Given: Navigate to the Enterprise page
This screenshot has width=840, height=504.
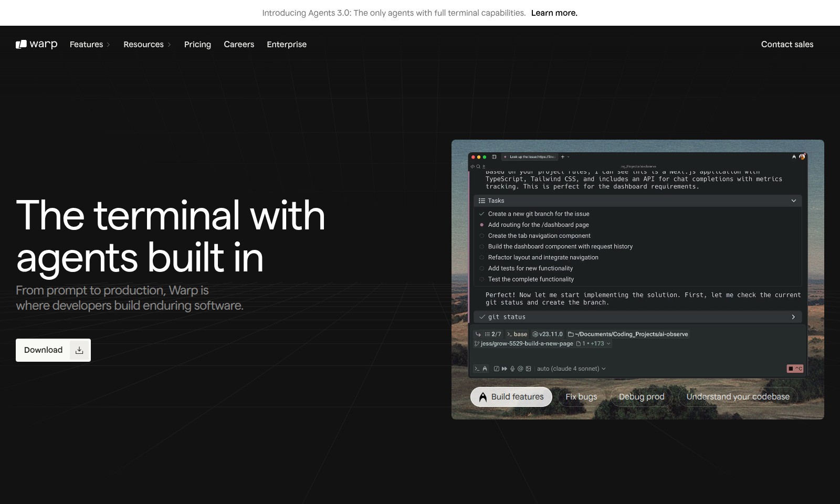Looking at the screenshot, I should 287,44.
